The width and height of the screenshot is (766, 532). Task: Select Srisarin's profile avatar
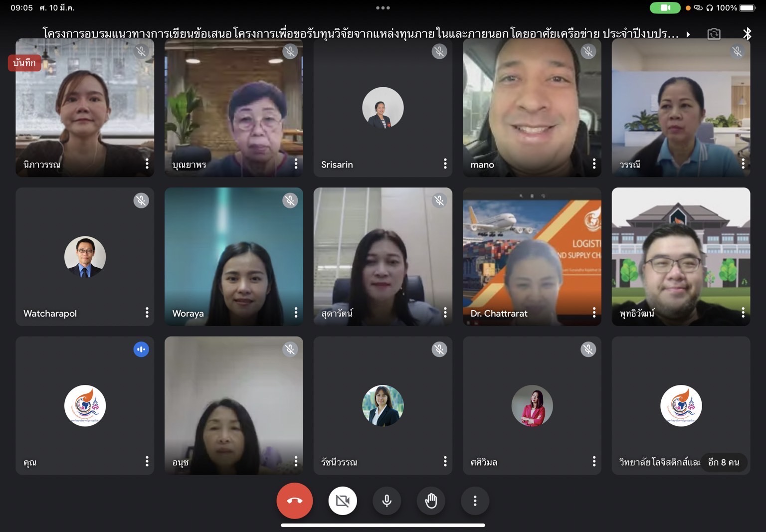(x=383, y=108)
